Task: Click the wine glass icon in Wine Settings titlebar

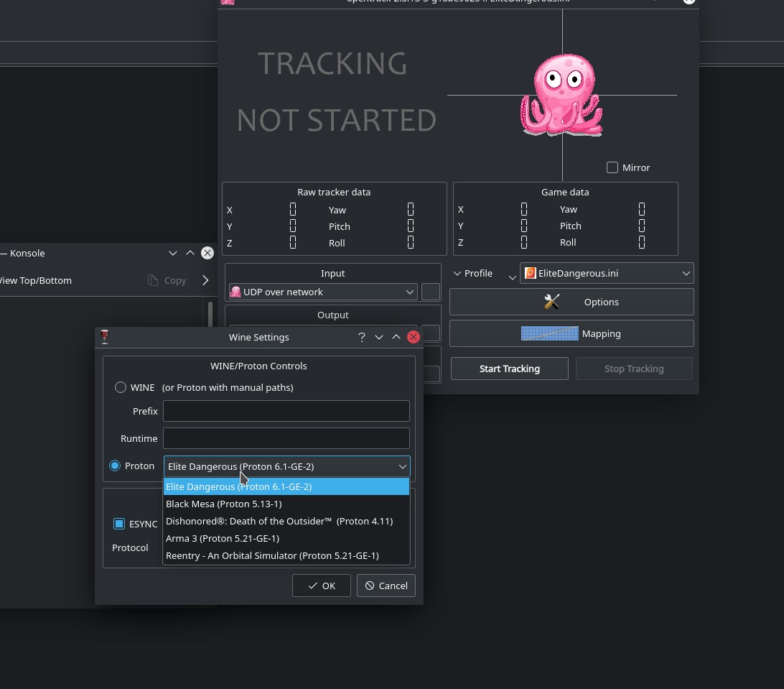Action: 105,337
